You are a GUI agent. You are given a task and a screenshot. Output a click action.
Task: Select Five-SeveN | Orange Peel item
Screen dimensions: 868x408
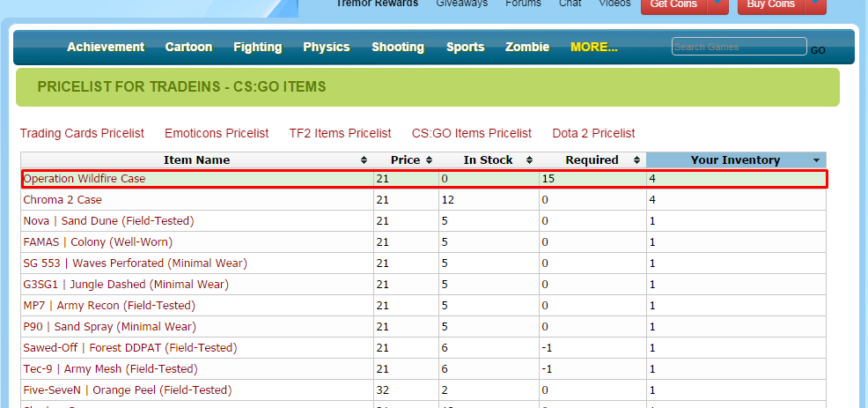click(128, 390)
